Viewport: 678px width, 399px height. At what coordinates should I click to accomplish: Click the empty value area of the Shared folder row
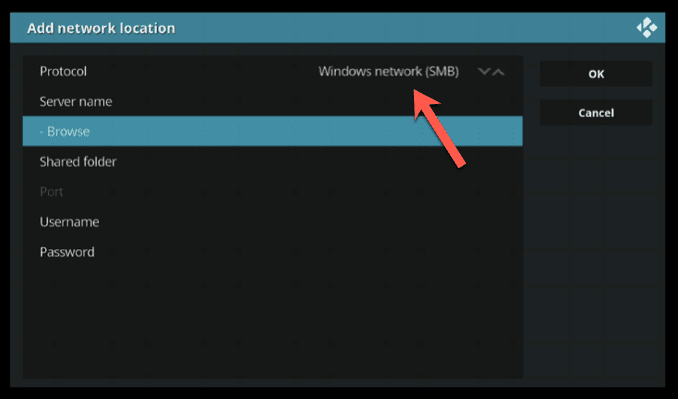pyautogui.click(x=320, y=161)
